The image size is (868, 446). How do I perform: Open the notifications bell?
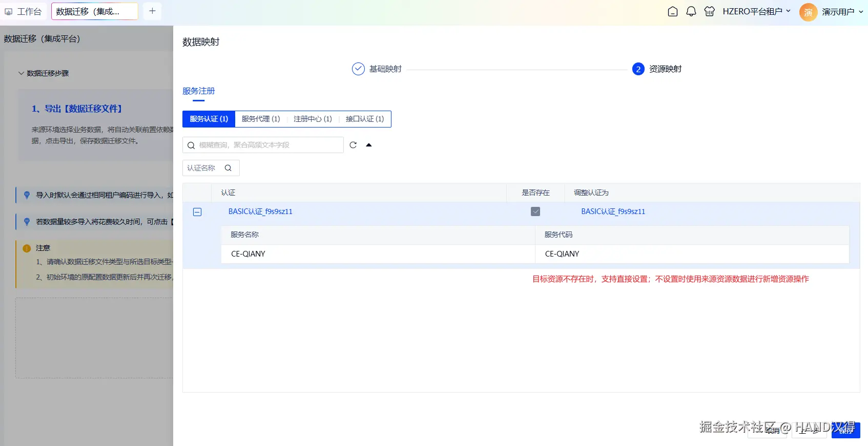691,11
